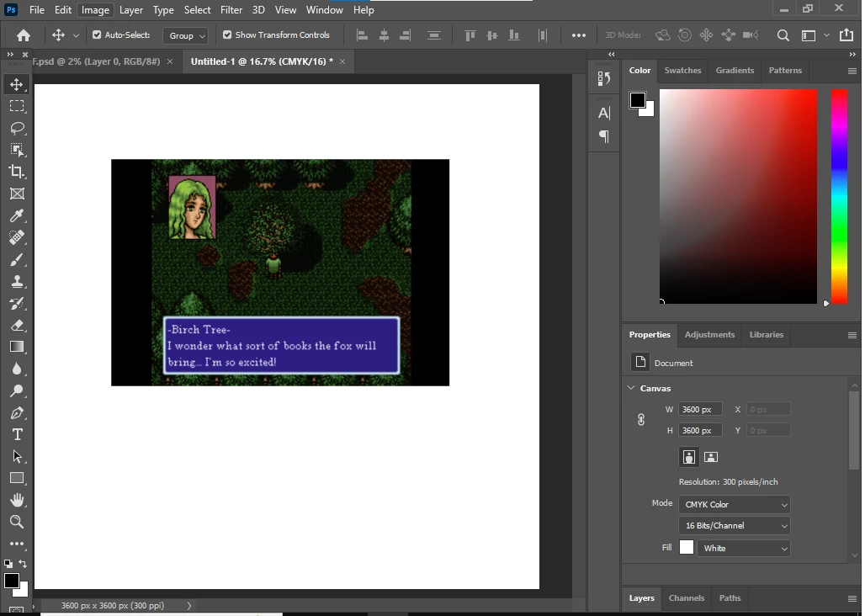Open the Image menu
The width and height of the screenshot is (865, 616).
coord(95,10)
